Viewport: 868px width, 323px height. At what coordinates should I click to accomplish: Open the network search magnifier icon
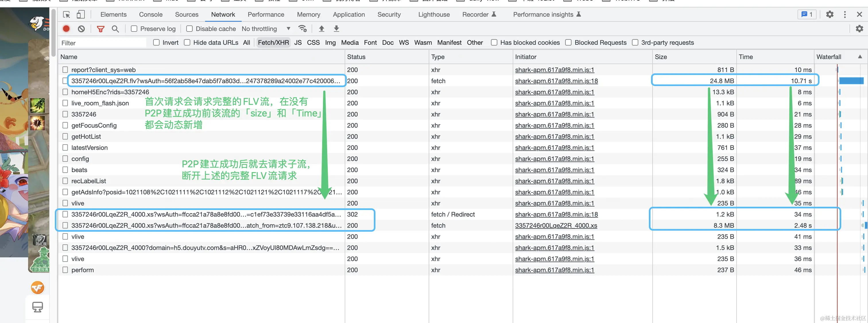[x=115, y=29]
